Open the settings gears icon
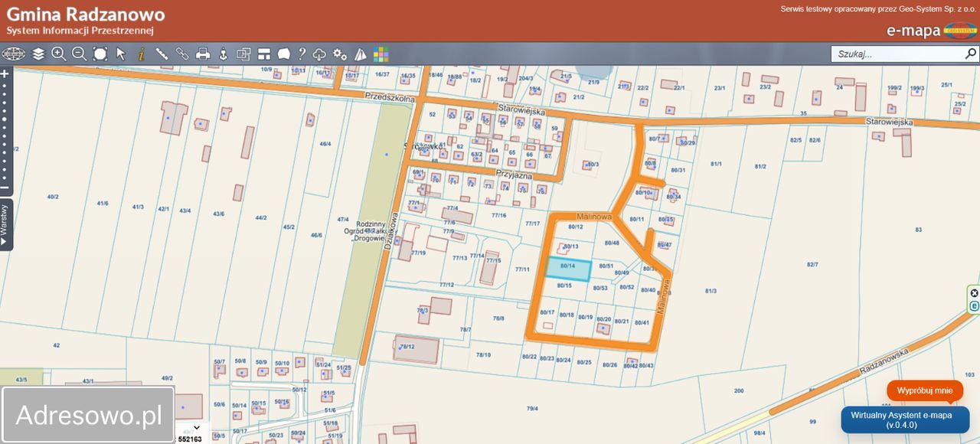Viewport: 980px width, 444px height. pos(340,54)
